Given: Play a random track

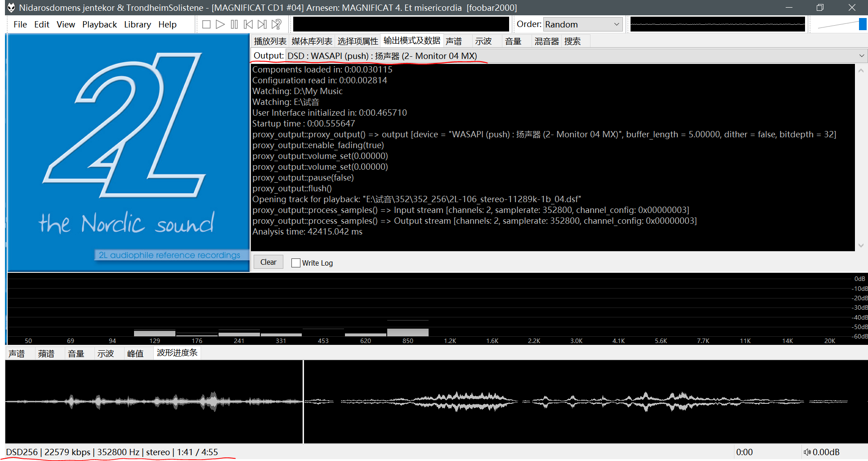Looking at the screenshot, I should (277, 24).
